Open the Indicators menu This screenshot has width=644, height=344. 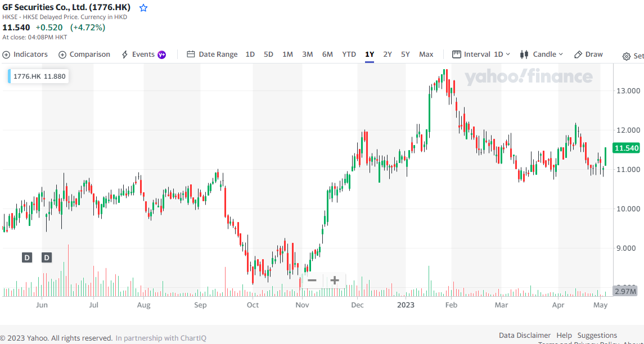[25, 55]
